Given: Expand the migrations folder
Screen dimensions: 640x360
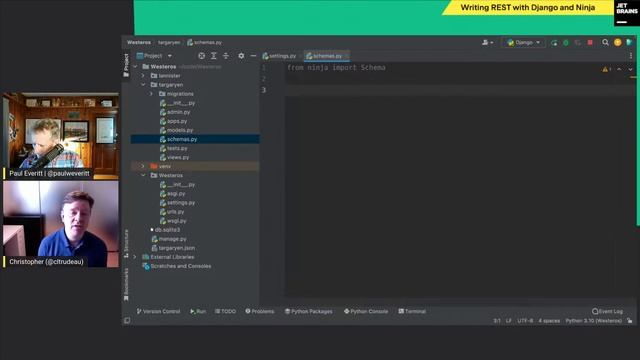Looking at the screenshot, I should click(151, 94).
